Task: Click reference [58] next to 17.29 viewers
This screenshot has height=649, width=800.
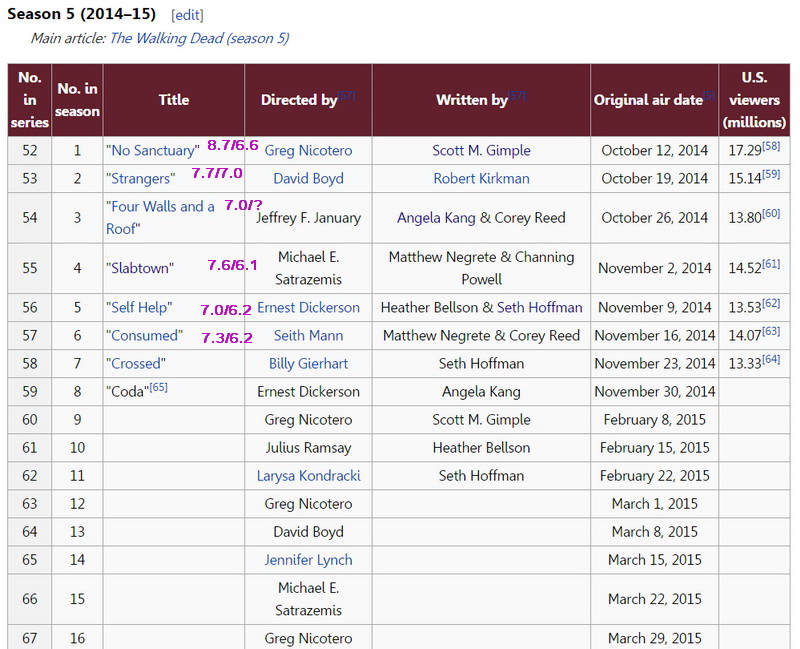Action: tap(771, 146)
